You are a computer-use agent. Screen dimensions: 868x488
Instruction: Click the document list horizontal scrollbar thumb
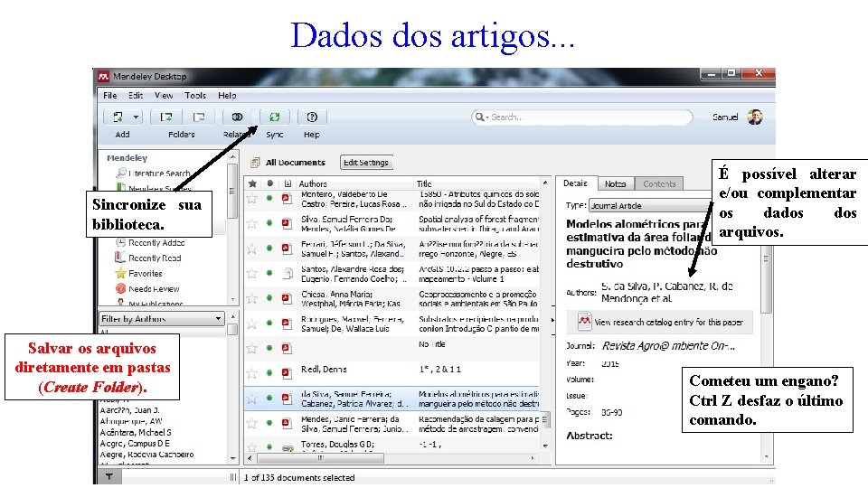pos(320,457)
